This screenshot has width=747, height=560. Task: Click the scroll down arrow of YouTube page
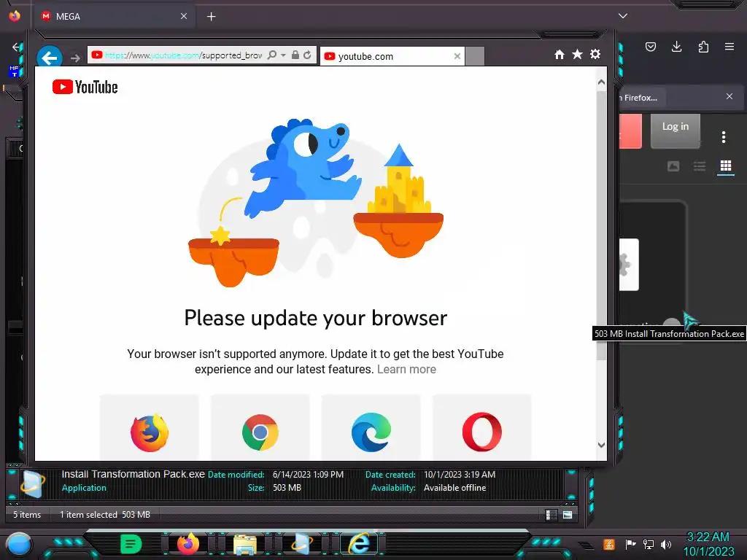pyautogui.click(x=601, y=445)
